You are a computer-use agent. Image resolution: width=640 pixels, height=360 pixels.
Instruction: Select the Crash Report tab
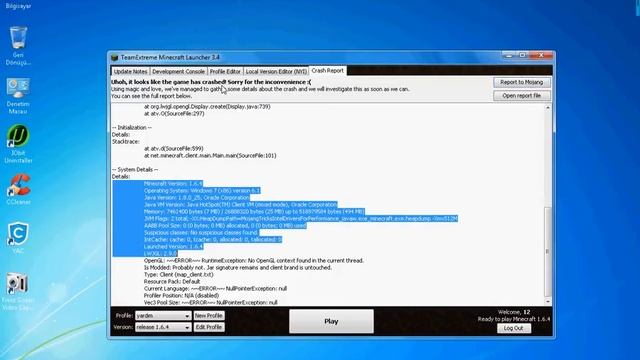coord(328,71)
